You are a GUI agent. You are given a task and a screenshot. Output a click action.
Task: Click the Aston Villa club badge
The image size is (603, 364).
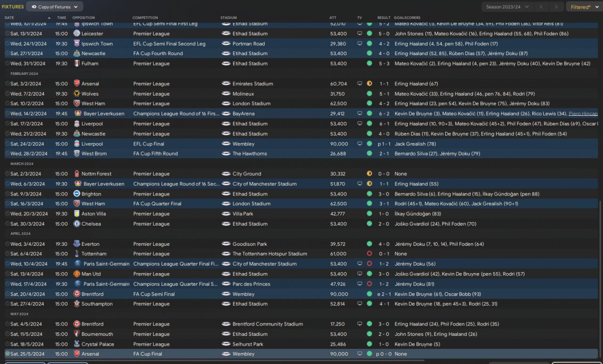pyautogui.click(x=77, y=214)
